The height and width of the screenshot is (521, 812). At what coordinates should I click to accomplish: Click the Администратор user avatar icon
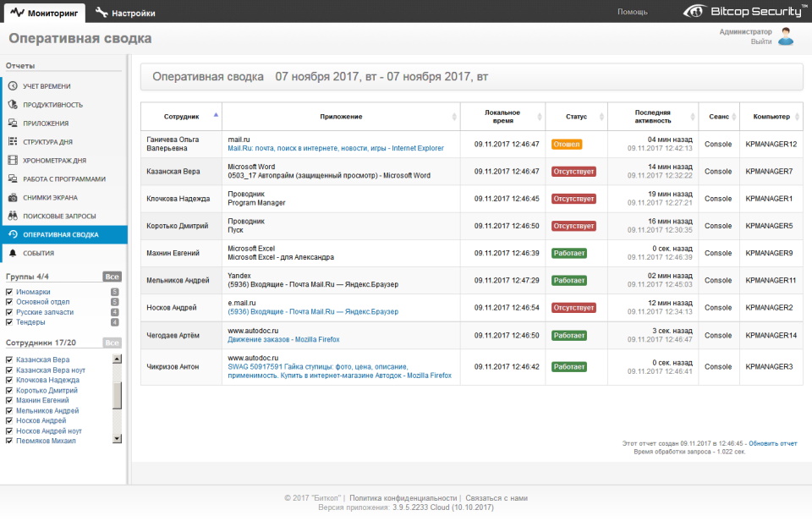[x=786, y=36]
